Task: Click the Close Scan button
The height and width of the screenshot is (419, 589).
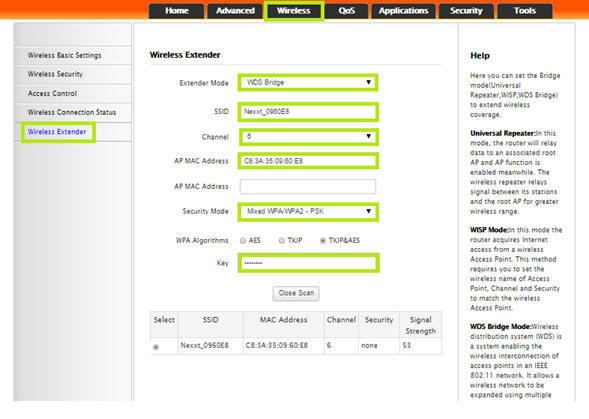Action: [296, 293]
